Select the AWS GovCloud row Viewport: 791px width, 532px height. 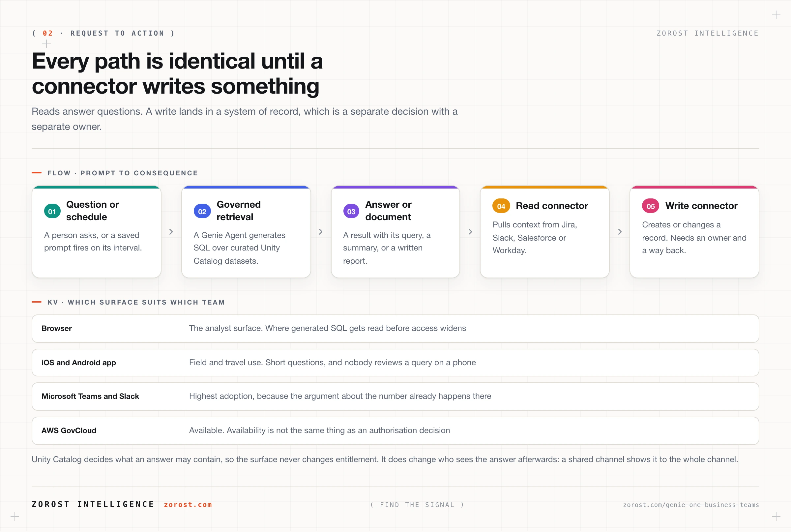click(395, 430)
